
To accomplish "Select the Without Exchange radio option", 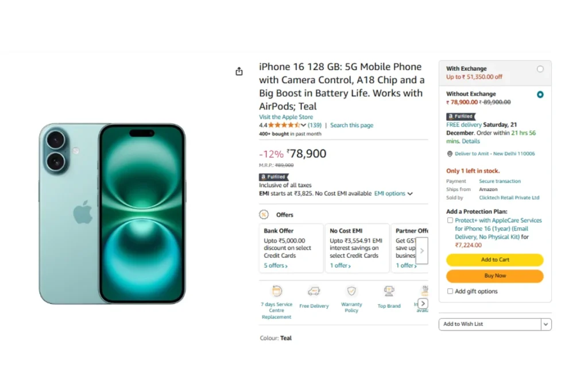I will click(540, 95).
